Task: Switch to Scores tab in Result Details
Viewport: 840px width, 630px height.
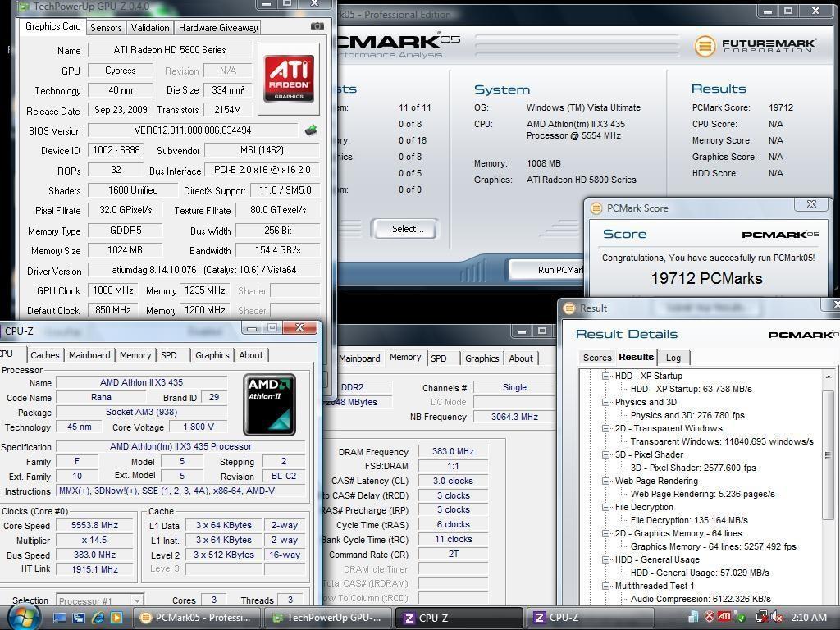Action: click(x=597, y=358)
